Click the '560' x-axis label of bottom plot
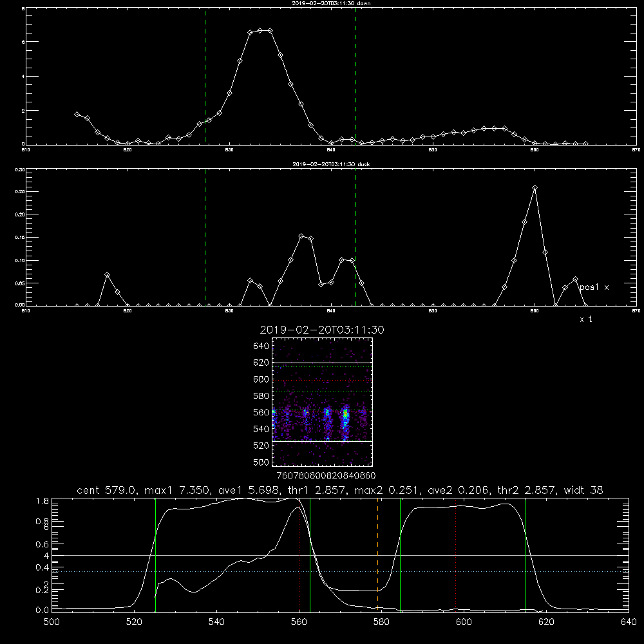This screenshot has height=644, width=644. click(x=299, y=622)
